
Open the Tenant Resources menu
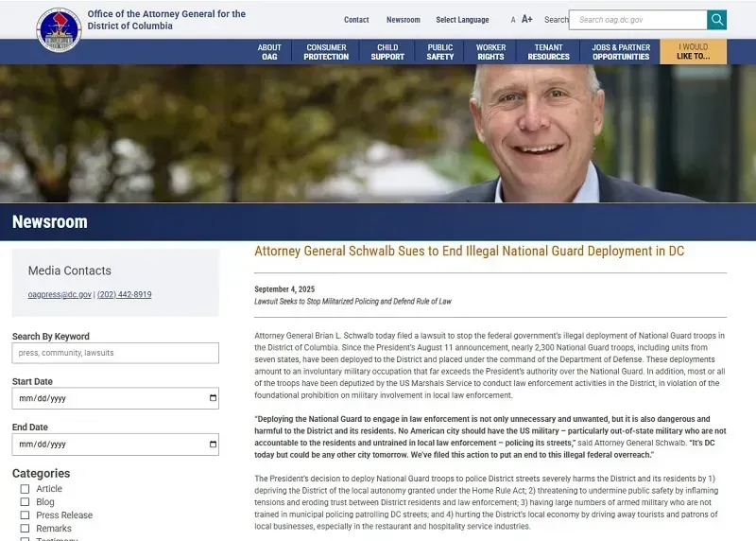pos(548,52)
